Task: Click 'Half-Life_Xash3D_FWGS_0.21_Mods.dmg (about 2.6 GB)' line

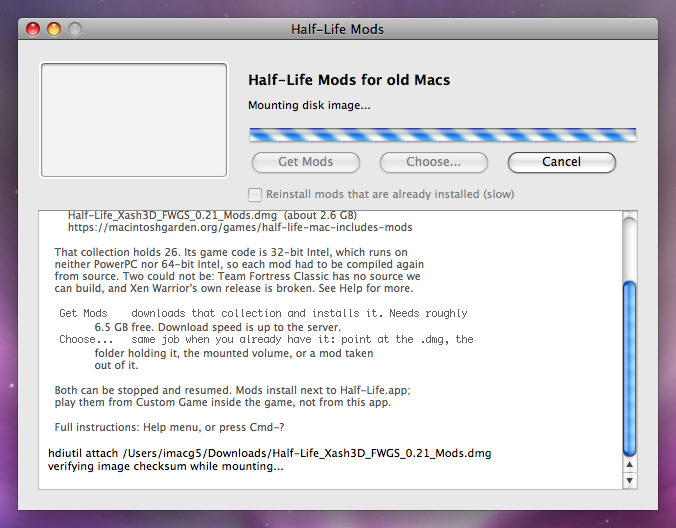Action: 212,216
